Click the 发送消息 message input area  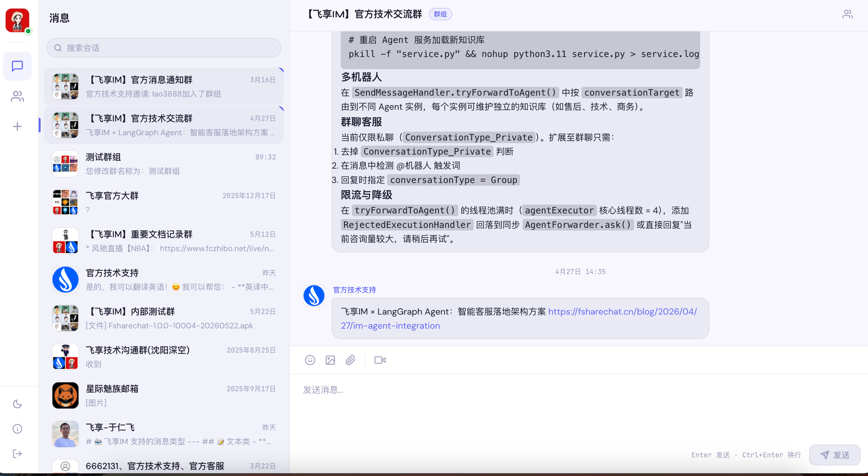(579, 408)
